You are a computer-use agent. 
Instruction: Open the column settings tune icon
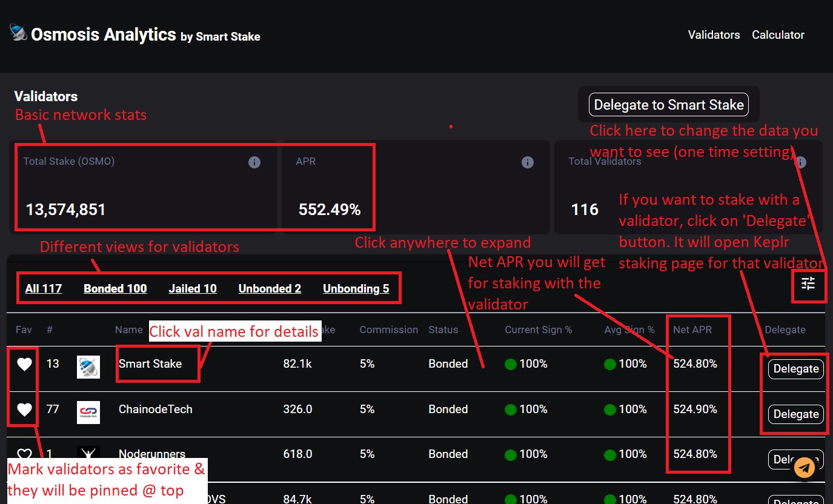tap(808, 283)
